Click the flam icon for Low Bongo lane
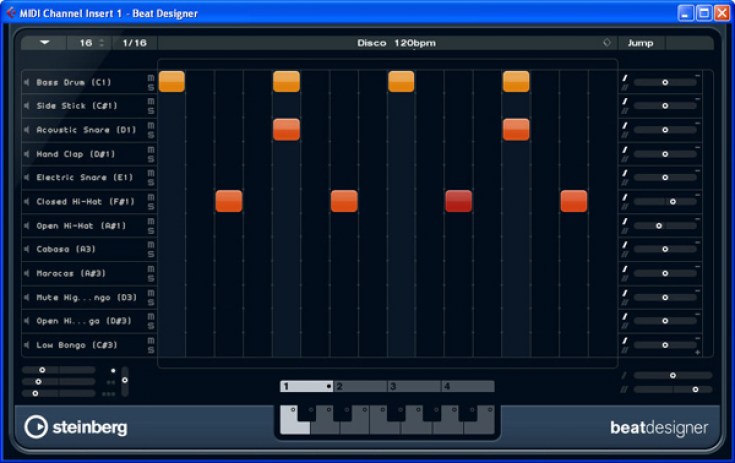 [624, 341]
